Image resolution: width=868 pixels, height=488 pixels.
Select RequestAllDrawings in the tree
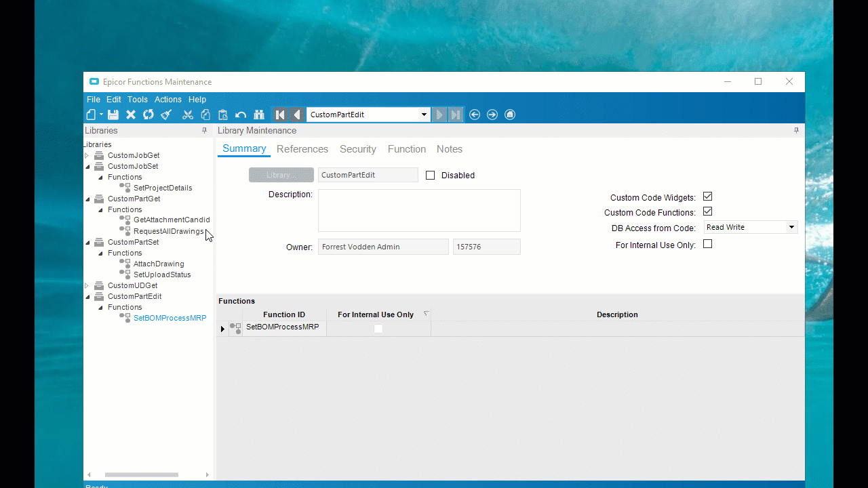coord(168,231)
